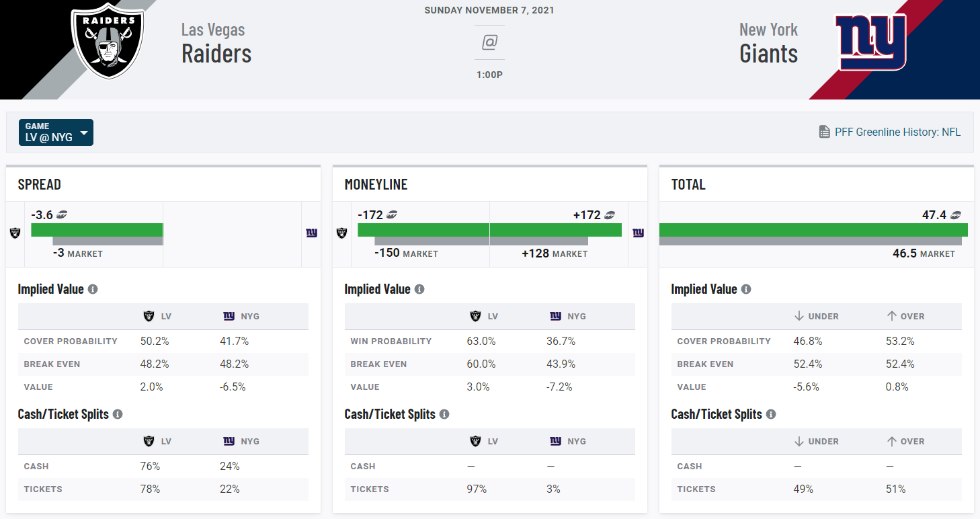980x519 pixels.
Task: Click LV win probability 63.0%
Action: point(481,341)
